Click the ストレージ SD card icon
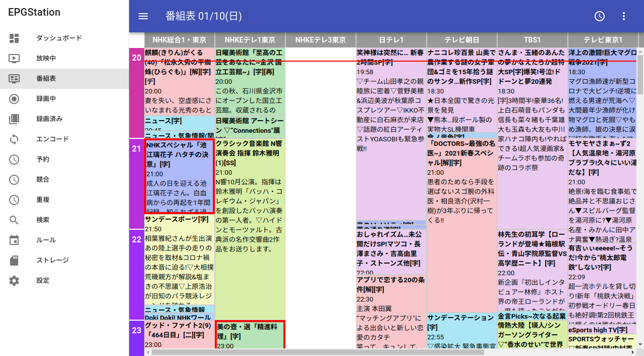 pos(14,260)
